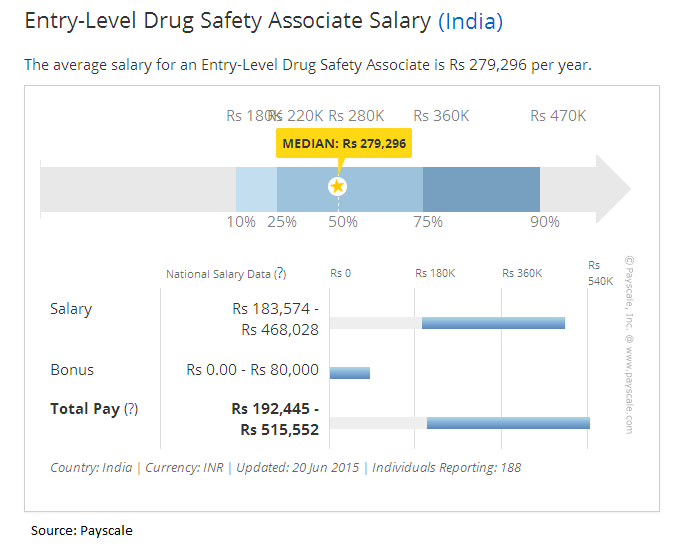Click the 90% percentile label
684x558 pixels.
544,222
